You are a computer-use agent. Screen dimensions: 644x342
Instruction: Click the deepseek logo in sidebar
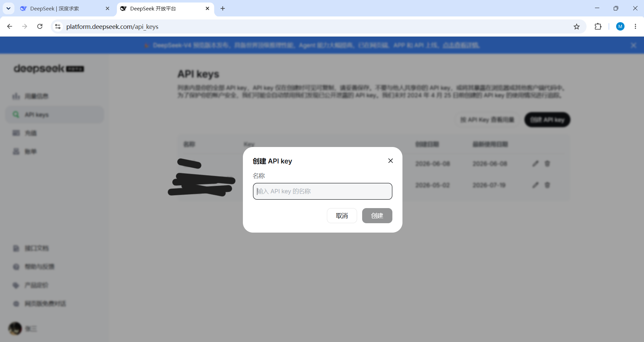click(49, 68)
